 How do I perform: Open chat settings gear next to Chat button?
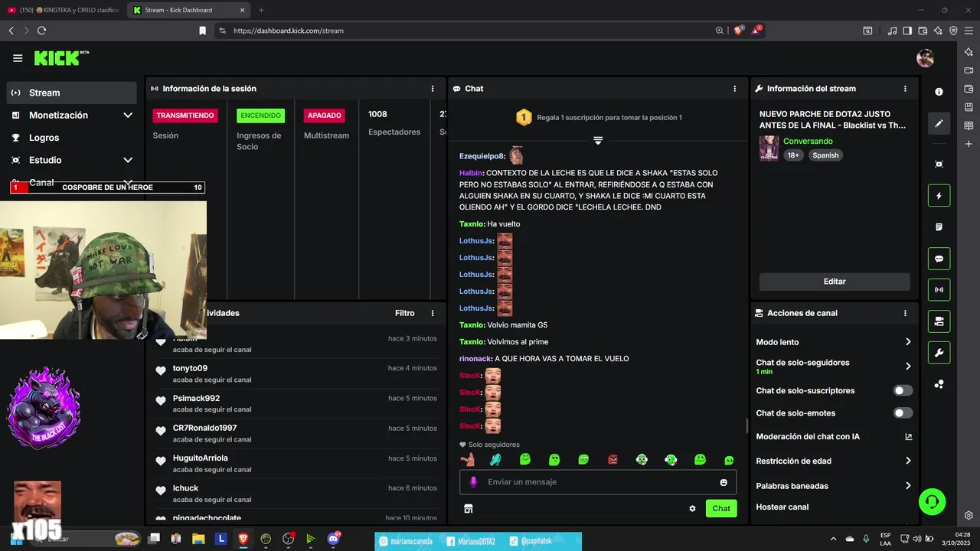pos(692,508)
